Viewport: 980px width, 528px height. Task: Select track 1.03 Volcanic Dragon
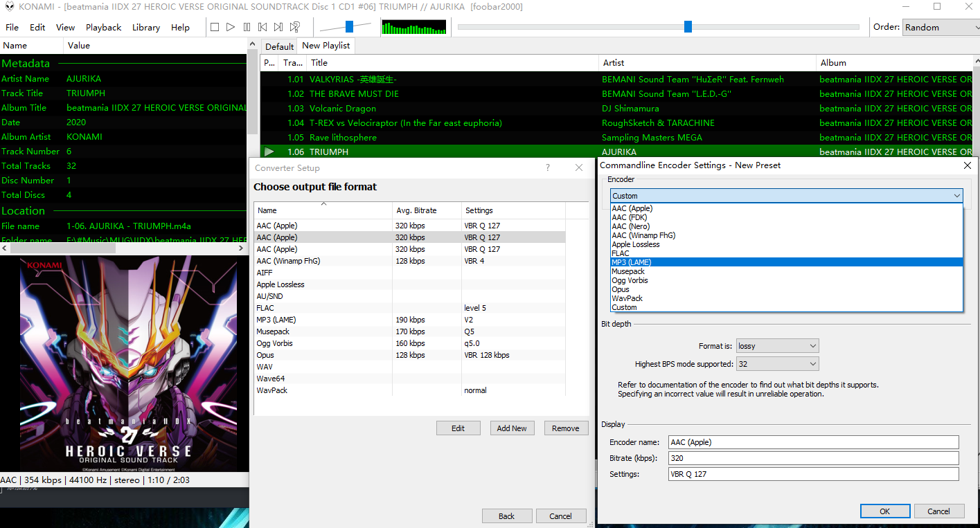(616, 109)
